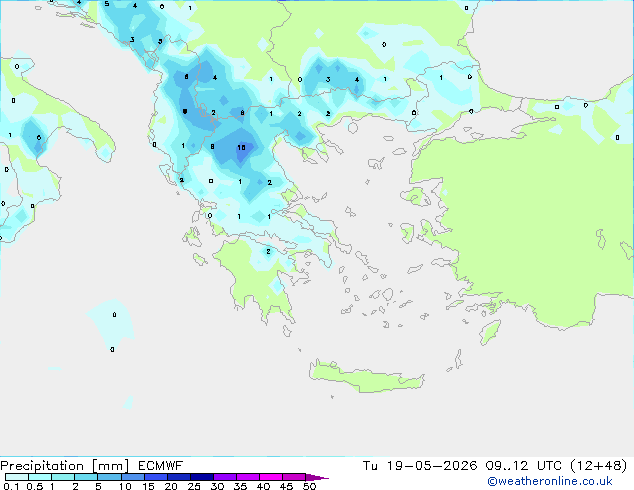Click the 0.5 to 1 mm legend swatch
This screenshot has width=634, height=490.
[40, 477]
